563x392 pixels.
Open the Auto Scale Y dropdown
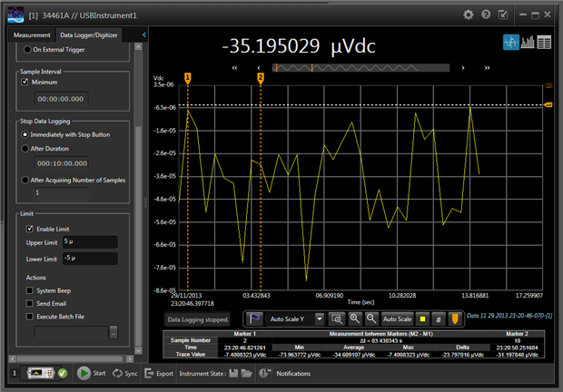319,319
